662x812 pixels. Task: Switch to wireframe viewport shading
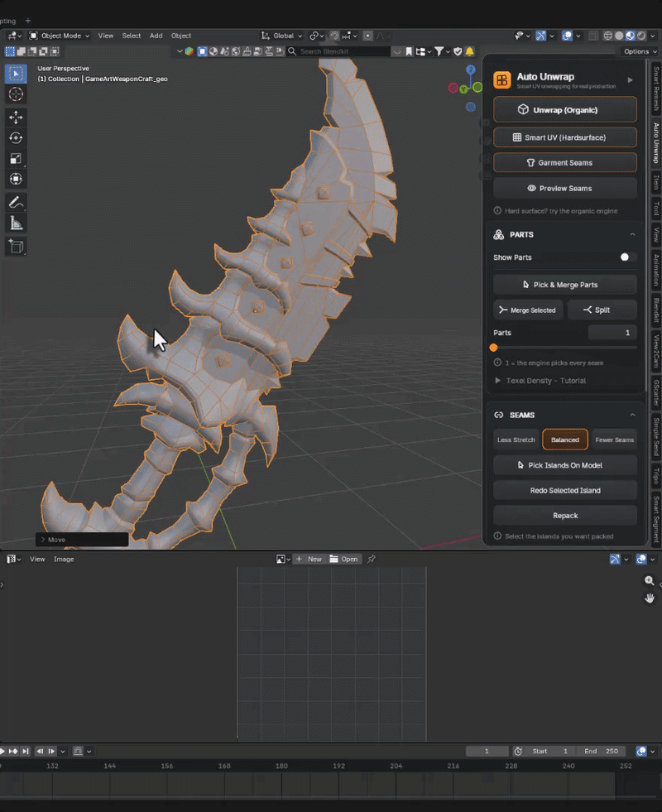click(x=607, y=36)
